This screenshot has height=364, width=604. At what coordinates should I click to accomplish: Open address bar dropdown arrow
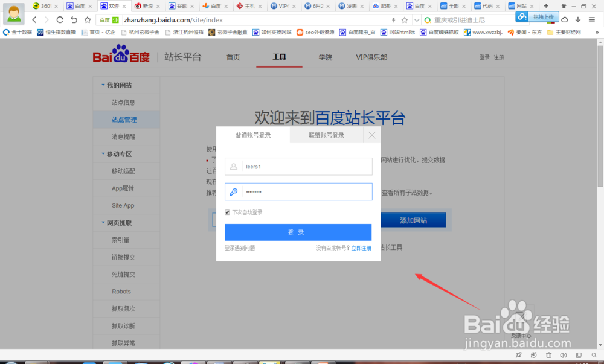(416, 20)
